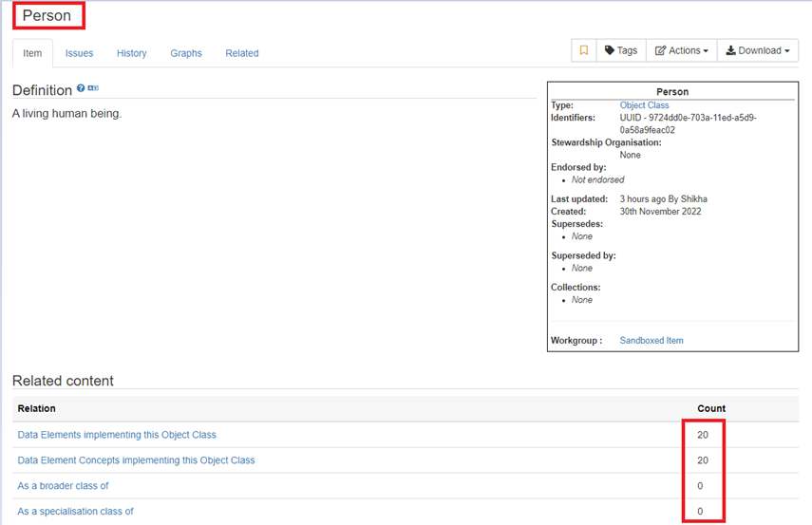Viewport: 812px width, 525px height.
Task: Go to the Related tab
Action: (241, 53)
